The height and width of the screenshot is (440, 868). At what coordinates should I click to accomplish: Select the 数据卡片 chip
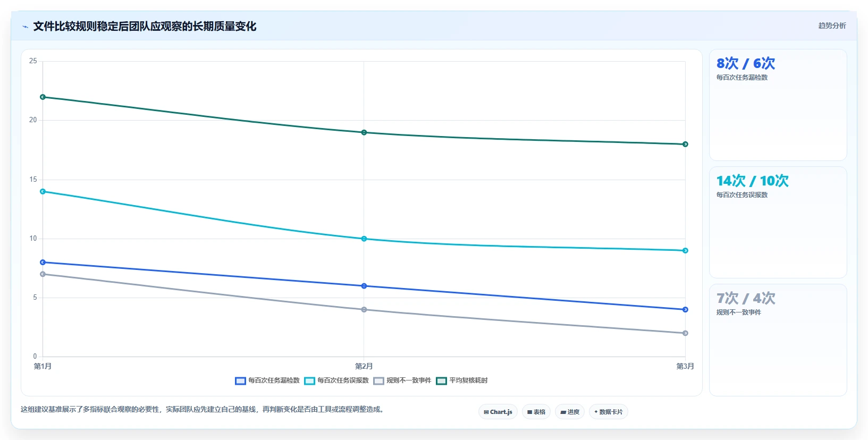(x=609, y=412)
